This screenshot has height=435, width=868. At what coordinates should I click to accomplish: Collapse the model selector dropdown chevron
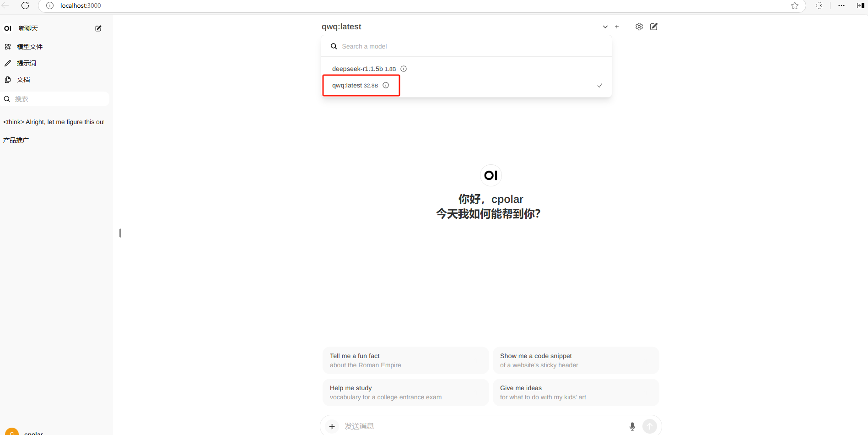(x=605, y=27)
